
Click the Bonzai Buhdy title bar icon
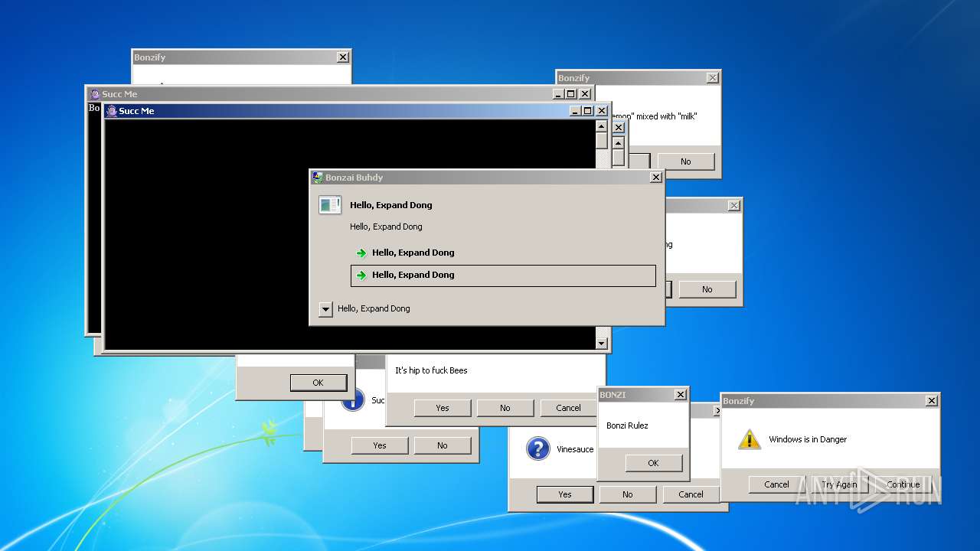tap(317, 178)
